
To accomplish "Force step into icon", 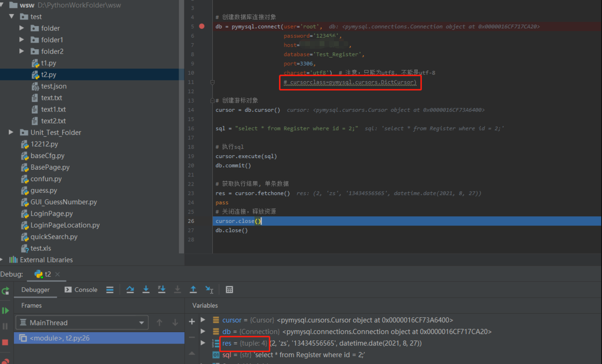I will click(177, 290).
